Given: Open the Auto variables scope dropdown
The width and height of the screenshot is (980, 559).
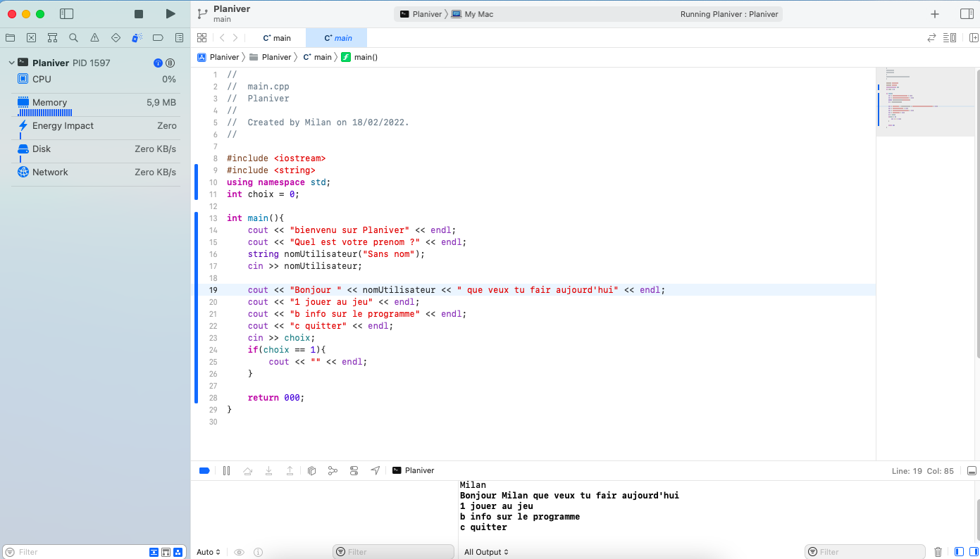Looking at the screenshot, I should (209, 552).
